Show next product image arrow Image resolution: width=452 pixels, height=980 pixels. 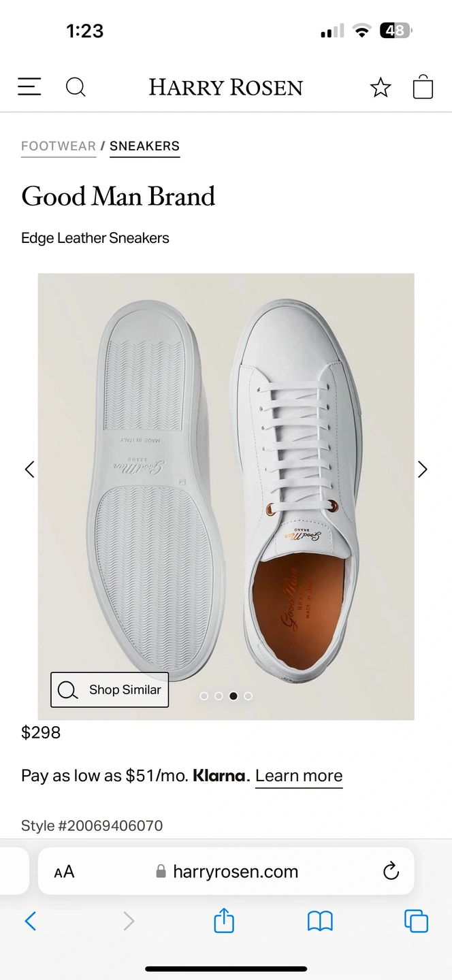[423, 469]
